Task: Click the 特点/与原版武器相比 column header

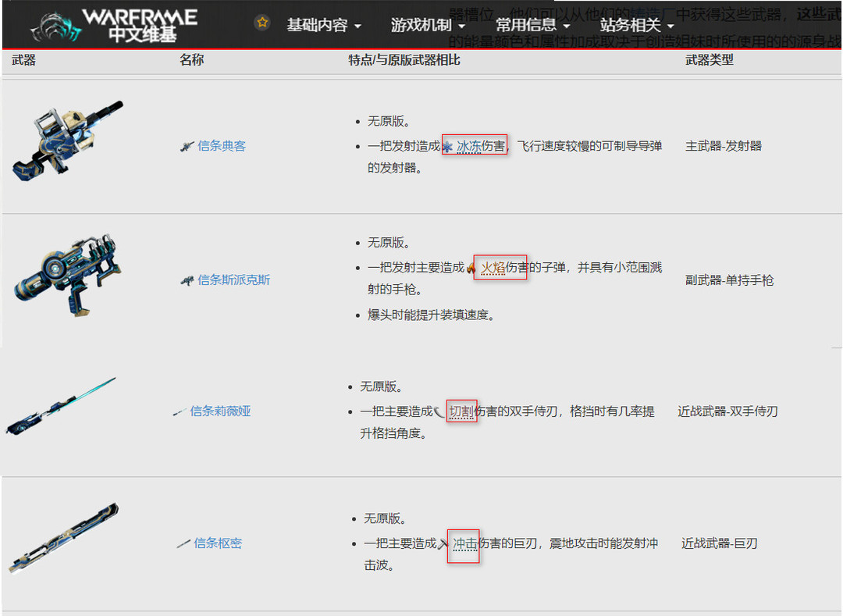Action: pos(404,59)
